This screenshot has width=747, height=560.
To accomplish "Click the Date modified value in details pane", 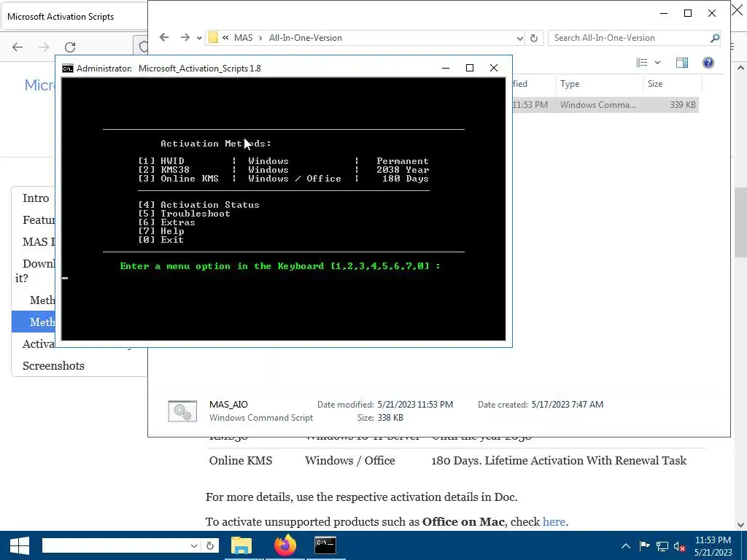I will point(415,404).
